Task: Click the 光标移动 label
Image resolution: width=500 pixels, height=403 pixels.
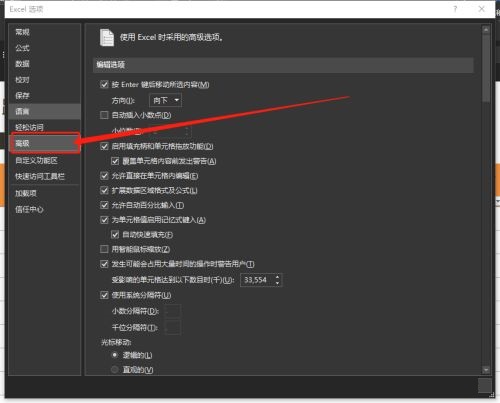Action: point(116,342)
